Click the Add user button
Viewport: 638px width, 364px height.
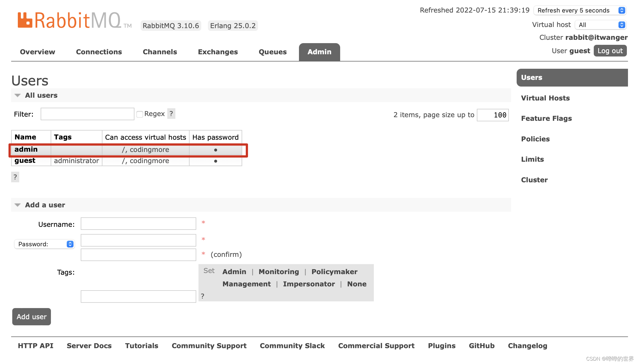31,317
